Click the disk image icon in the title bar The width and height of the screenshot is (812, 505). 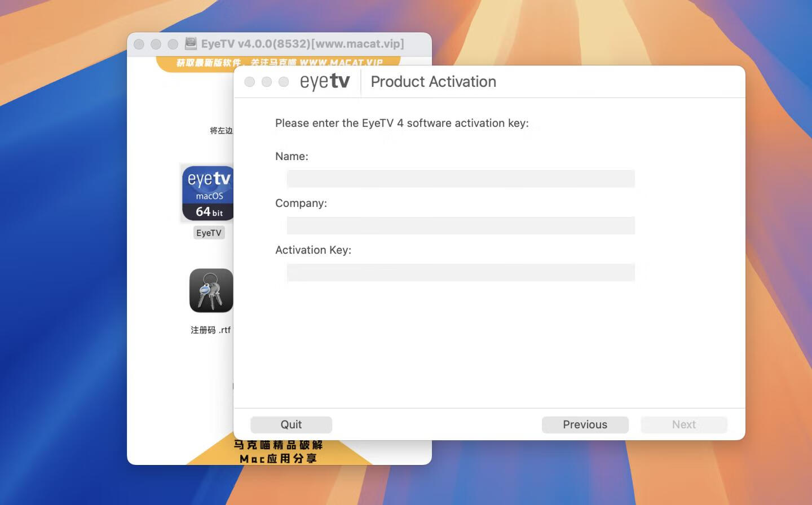[191, 43]
